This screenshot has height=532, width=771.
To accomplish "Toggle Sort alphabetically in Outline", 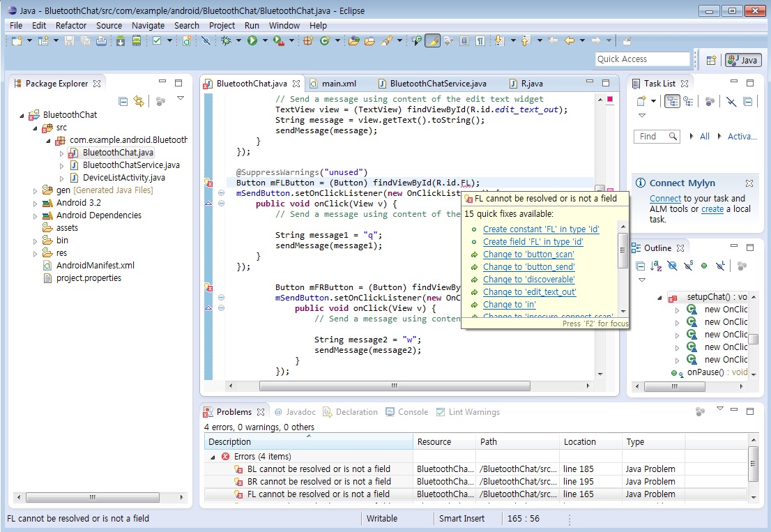I will 656,266.
